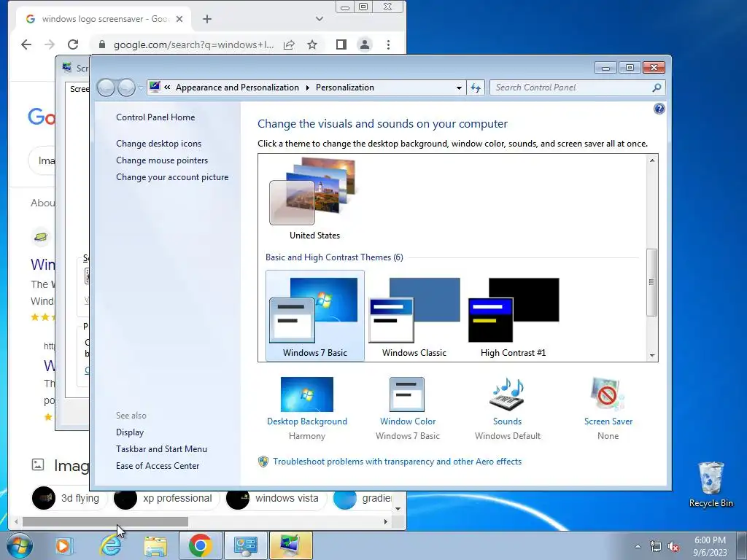Select the Windows 7 Basic theme
747x560 pixels.
315,316
